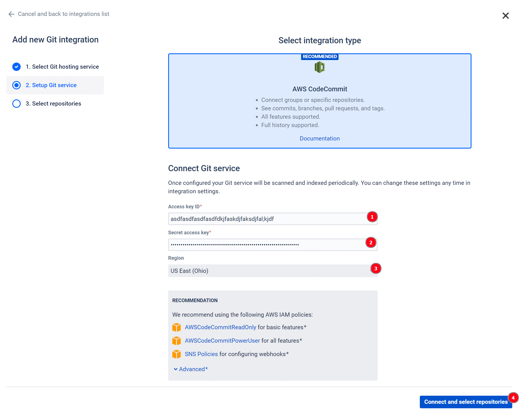Open the AWSCodeCommitPowerUser policy link

point(222,341)
